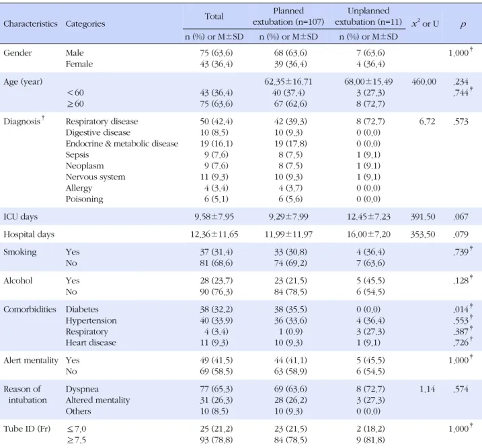Select the 'Planned extubation (n=107)' header

click(288, 16)
